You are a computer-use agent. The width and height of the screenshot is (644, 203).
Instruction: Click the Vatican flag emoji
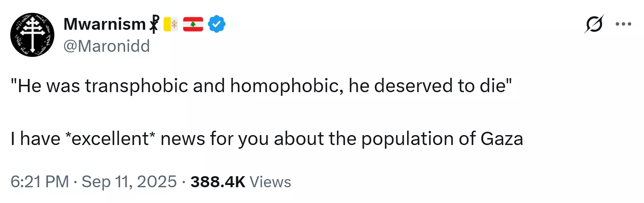coord(170,24)
